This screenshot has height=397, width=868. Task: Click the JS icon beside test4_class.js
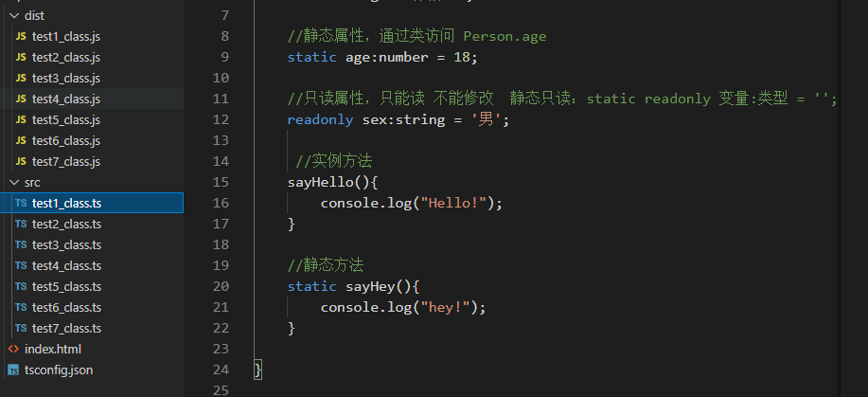21,99
